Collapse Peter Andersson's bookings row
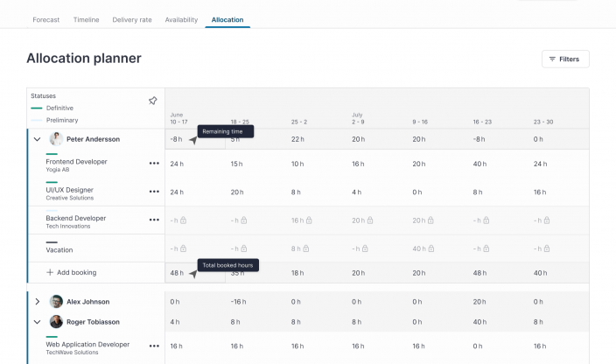Viewport: 616px width, 364px height. pyautogui.click(x=37, y=139)
